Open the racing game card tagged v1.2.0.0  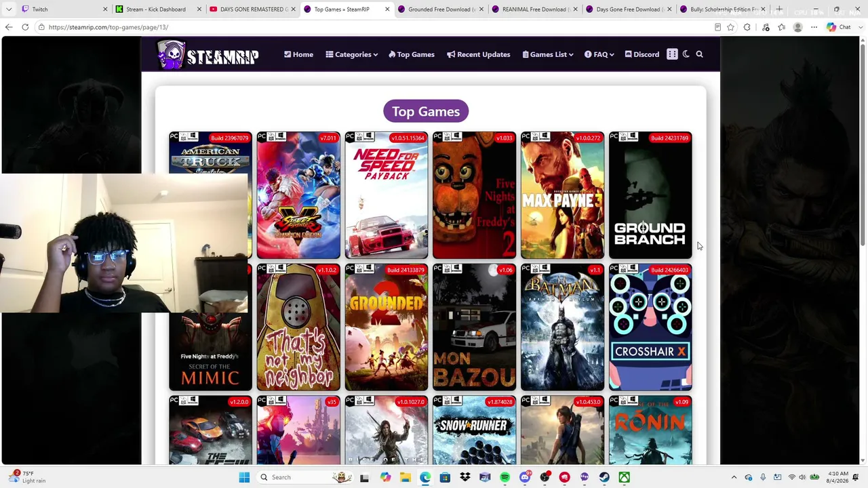(x=210, y=430)
